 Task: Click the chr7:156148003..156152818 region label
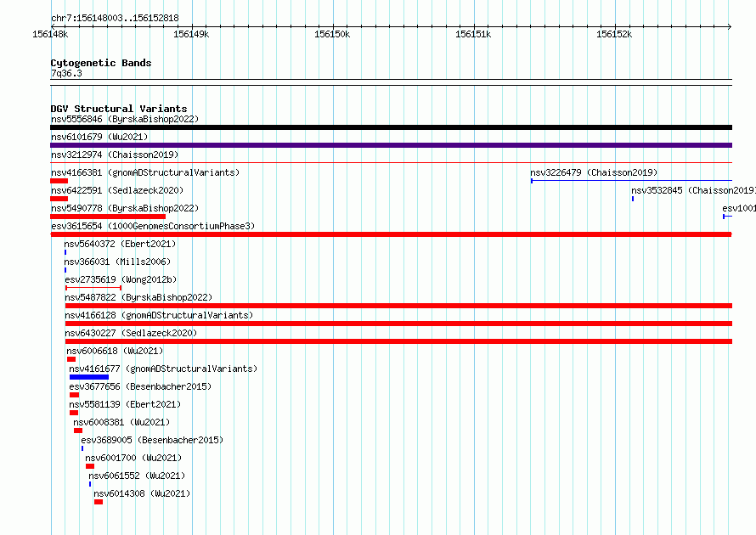115,18
